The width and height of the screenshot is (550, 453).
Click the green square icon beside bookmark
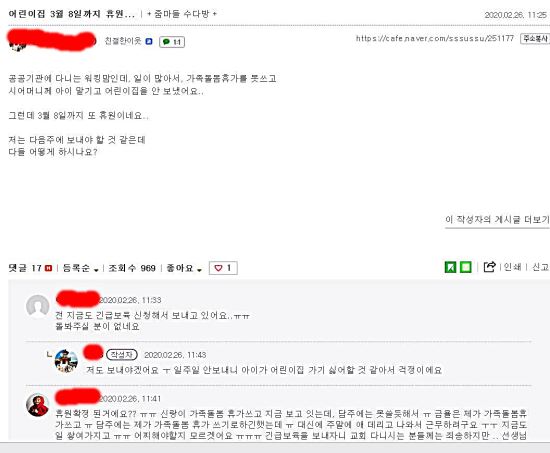click(x=465, y=267)
